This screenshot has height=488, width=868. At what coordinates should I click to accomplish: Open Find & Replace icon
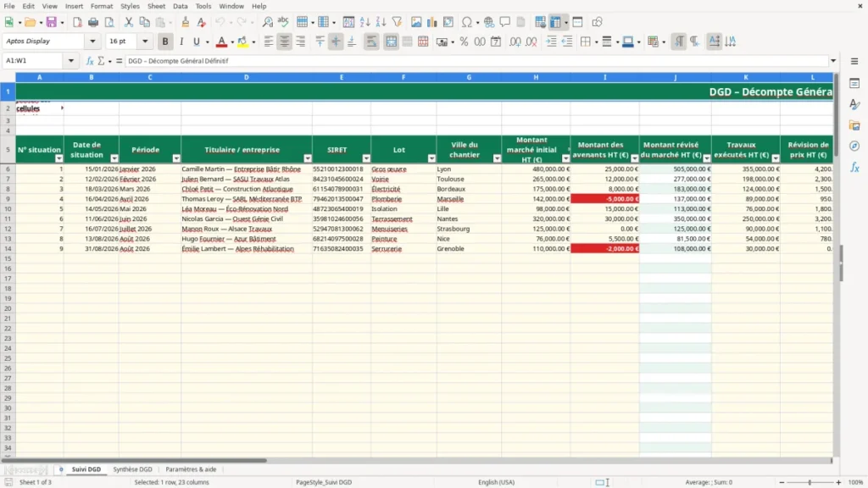tap(267, 22)
